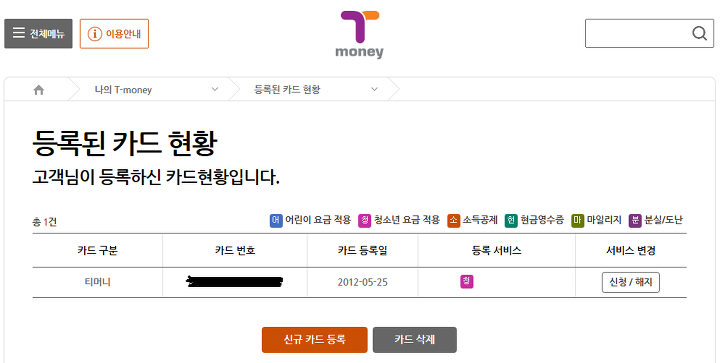Click the 어린이 요금 적용 legend badge
Screen dimensions: 720x363
click(x=275, y=220)
